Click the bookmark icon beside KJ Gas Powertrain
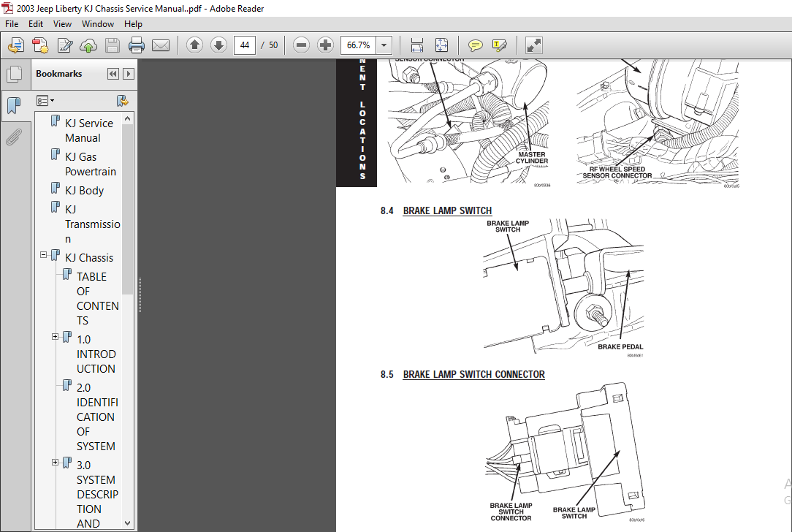Screen dimensions: 792x532 click(x=56, y=155)
